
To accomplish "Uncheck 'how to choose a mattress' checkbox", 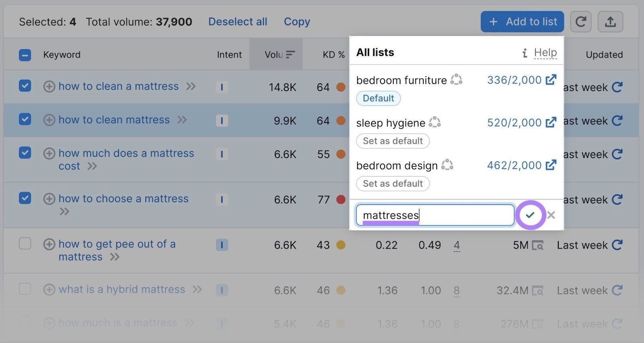I will [x=25, y=198].
